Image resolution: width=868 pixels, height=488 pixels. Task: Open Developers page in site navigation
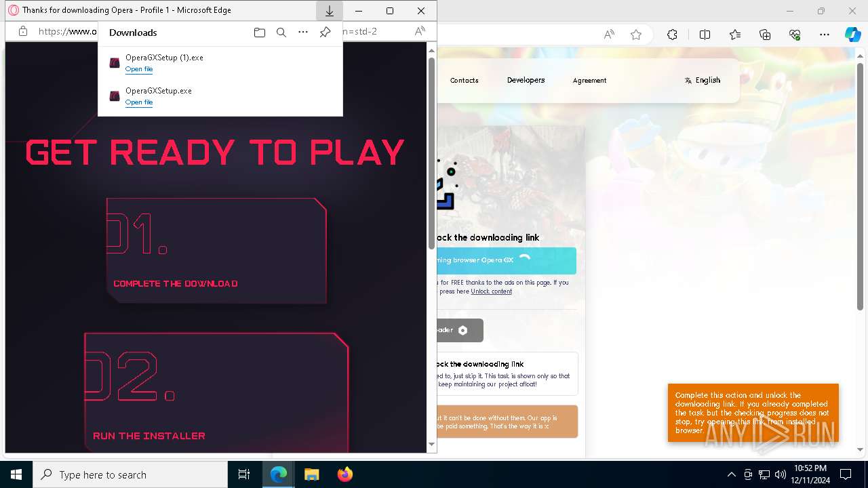point(526,80)
